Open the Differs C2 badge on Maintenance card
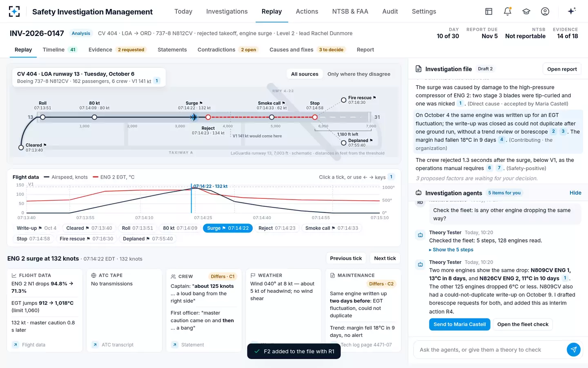 click(x=381, y=284)
